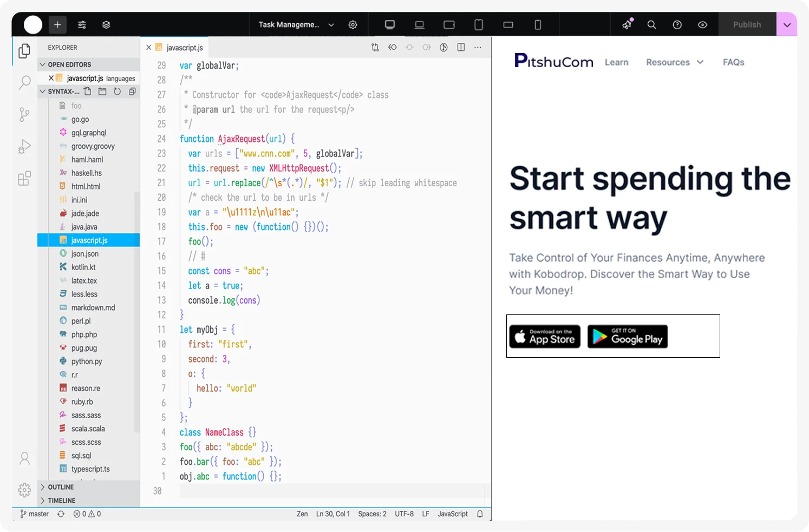Click the synchronize changes icon in status bar
The height and width of the screenshot is (532, 809).
coord(61,514)
